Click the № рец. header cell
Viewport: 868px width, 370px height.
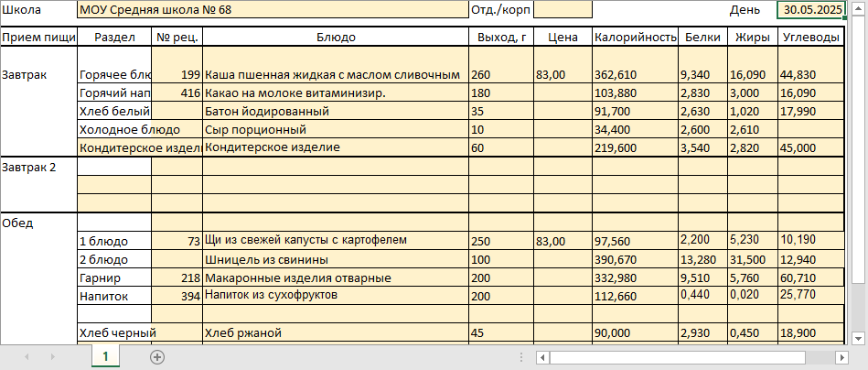tap(177, 38)
